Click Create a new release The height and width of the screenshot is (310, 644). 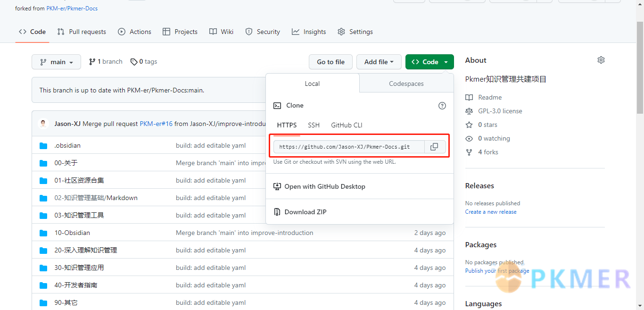491,212
